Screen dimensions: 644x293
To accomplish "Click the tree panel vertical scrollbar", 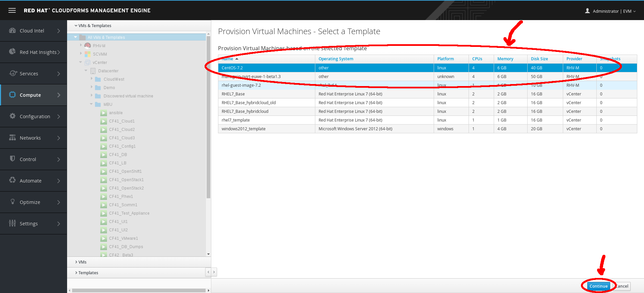I will point(208,117).
